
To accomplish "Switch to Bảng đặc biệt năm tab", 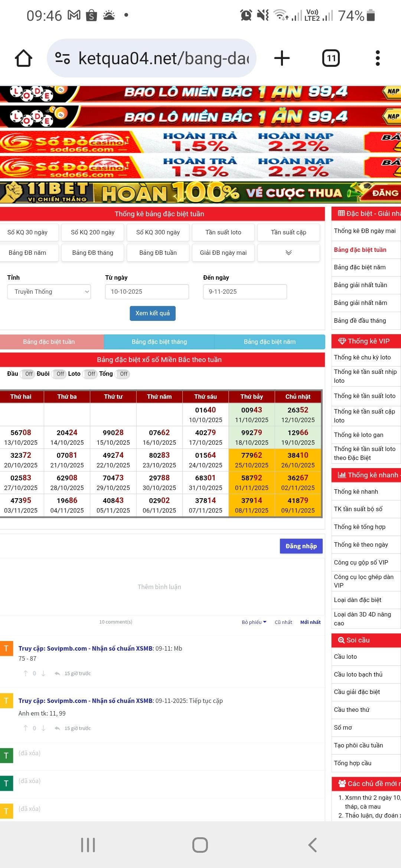I will (270, 342).
